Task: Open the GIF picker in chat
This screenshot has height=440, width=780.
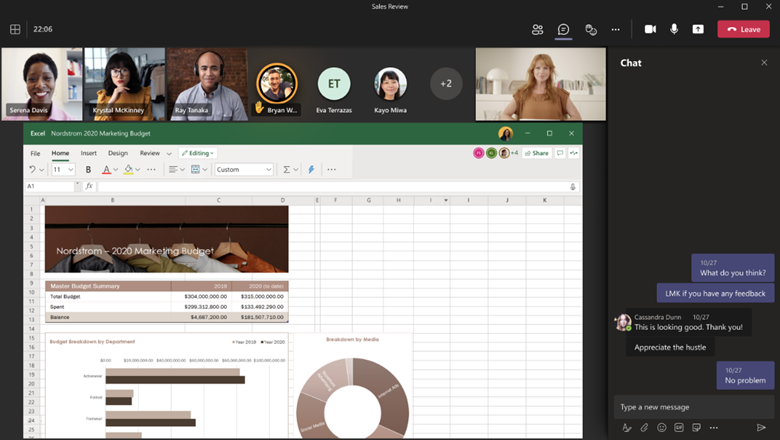Action: (x=679, y=428)
